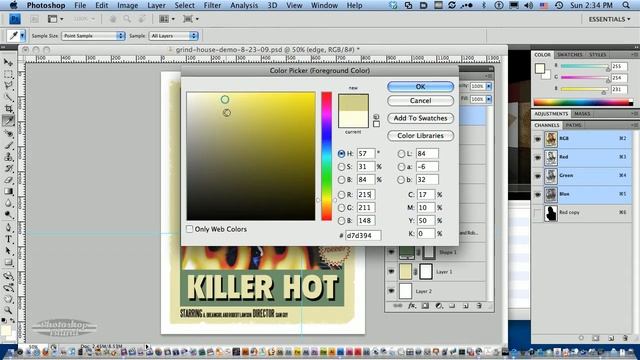Click the vertical hue spectrum slider
The image size is (640, 360).
(x=327, y=156)
